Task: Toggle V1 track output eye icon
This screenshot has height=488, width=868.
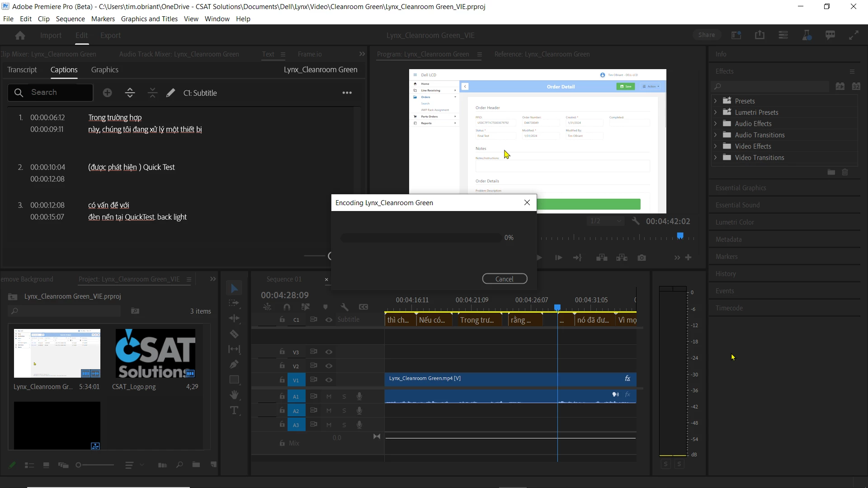Action: (x=329, y=380)
